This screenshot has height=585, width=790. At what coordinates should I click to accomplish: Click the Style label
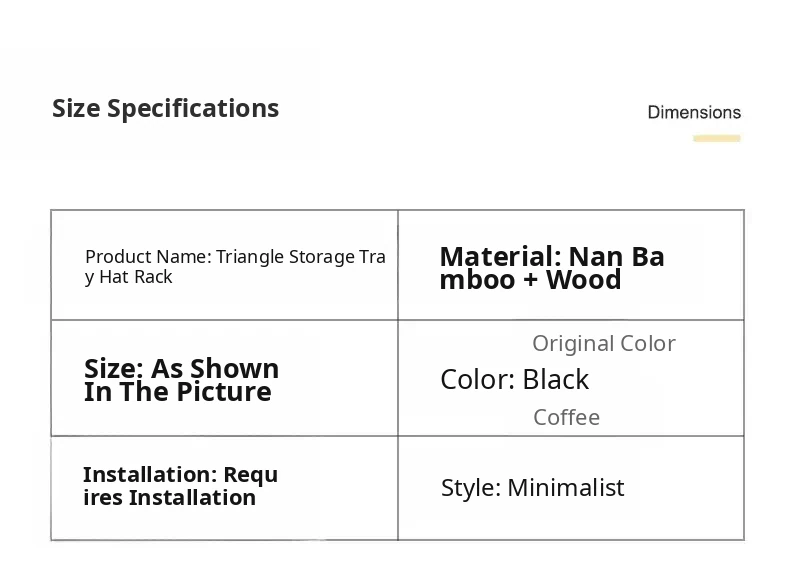tap(470, 488)
